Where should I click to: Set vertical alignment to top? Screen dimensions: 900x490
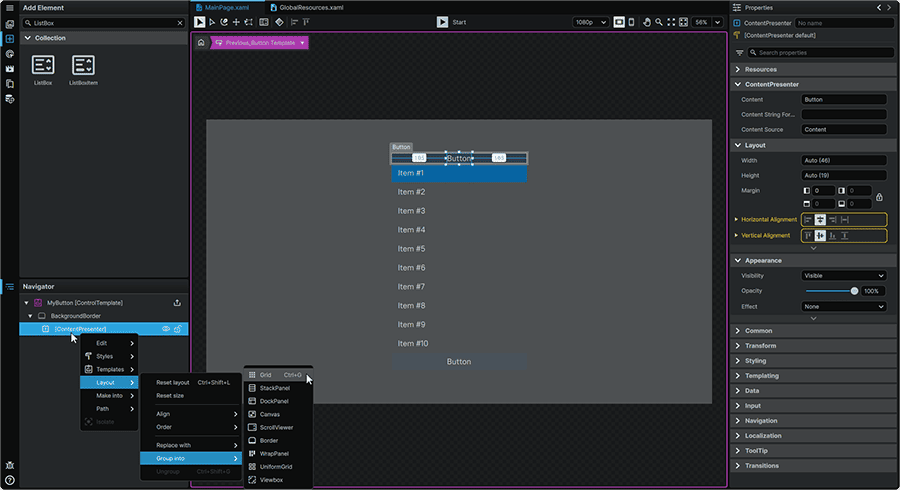point(808,235)
